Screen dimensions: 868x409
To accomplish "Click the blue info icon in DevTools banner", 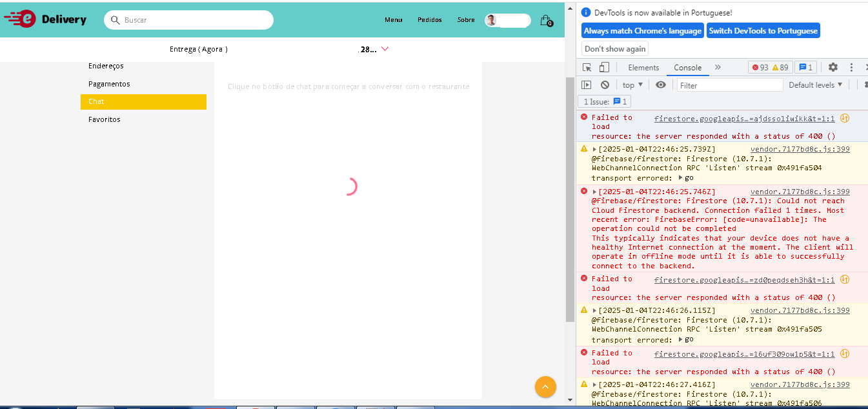I will click(x=586, y=12).
